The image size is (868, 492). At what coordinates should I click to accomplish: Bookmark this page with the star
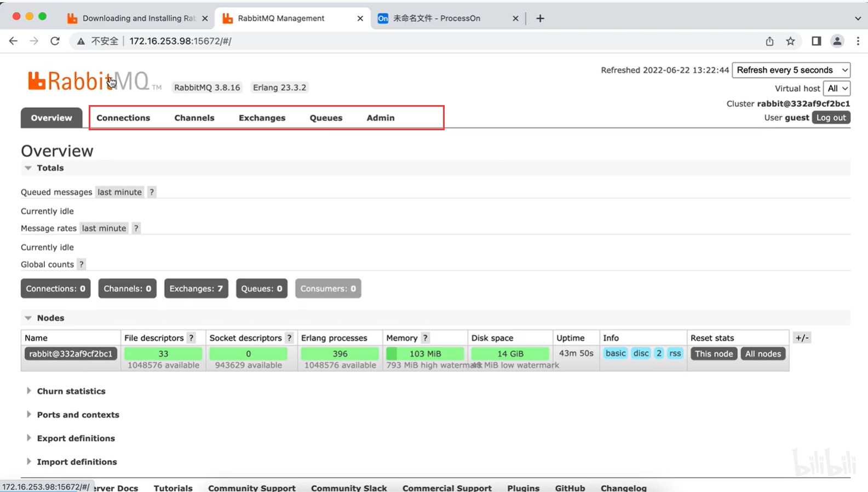[790, 41]
